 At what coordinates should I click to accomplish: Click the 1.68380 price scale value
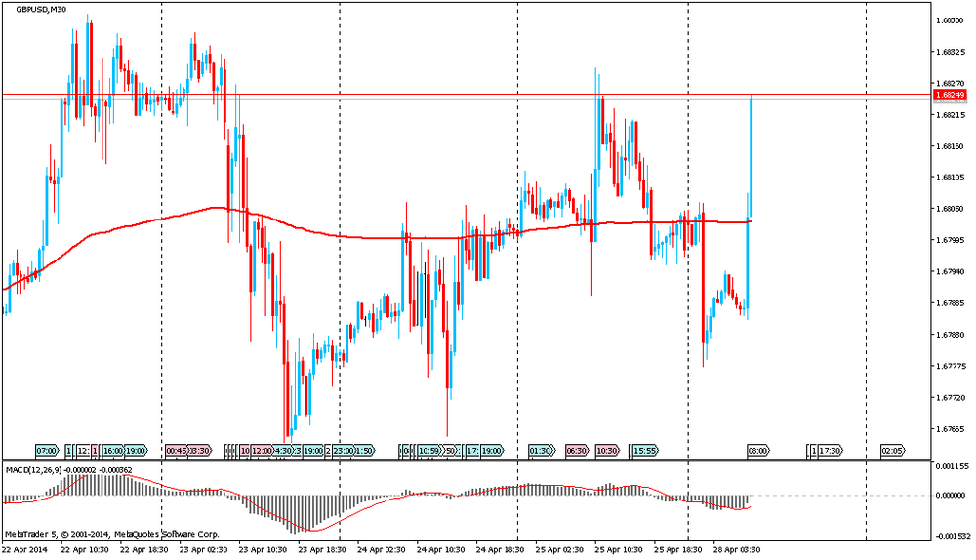[x=950, y=20]
